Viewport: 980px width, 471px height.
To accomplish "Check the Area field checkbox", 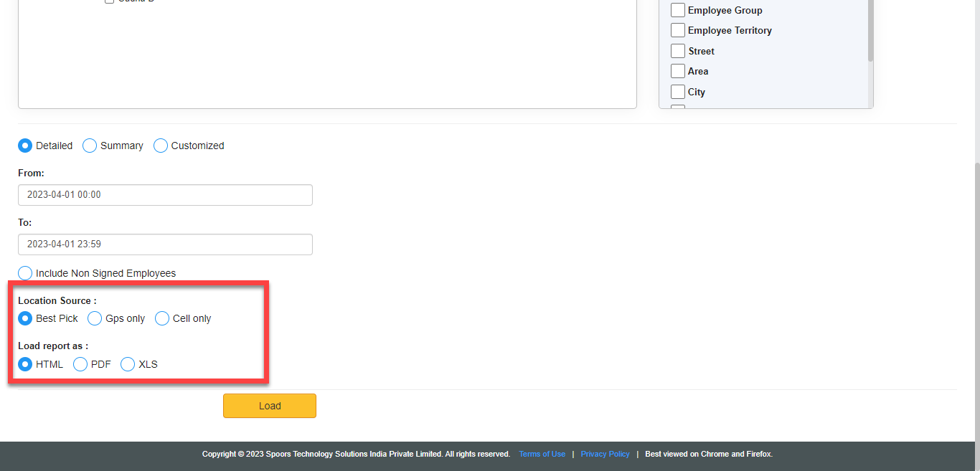I will click(677, 71).
